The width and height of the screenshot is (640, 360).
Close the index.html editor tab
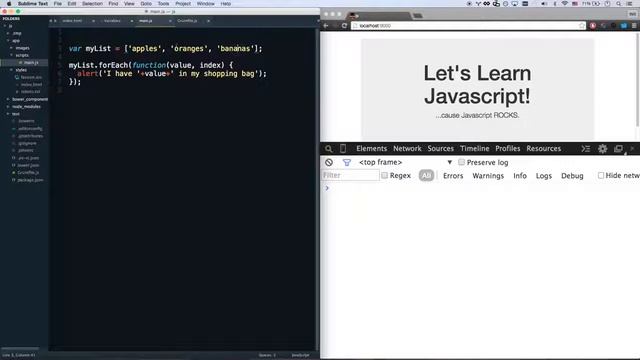(x=93, y=21)
